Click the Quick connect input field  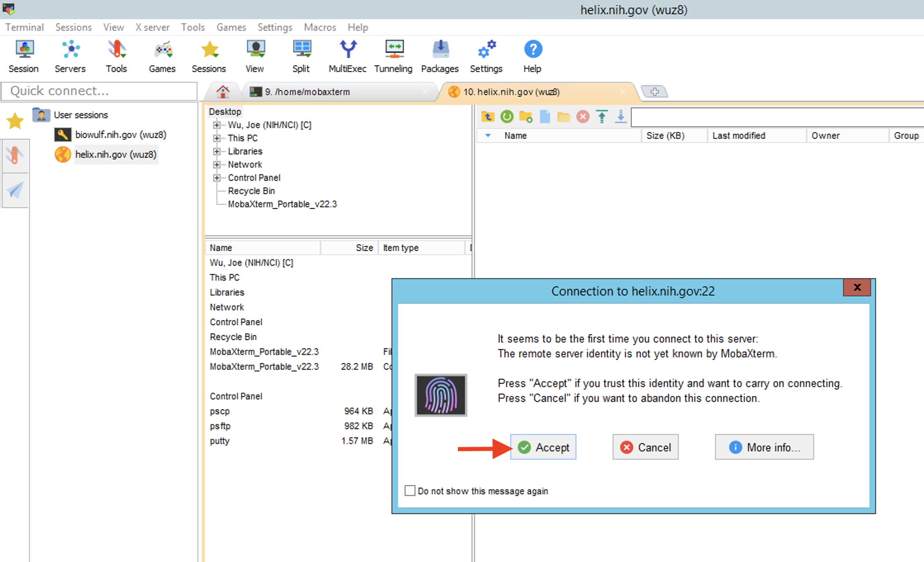tap(99, 91)
